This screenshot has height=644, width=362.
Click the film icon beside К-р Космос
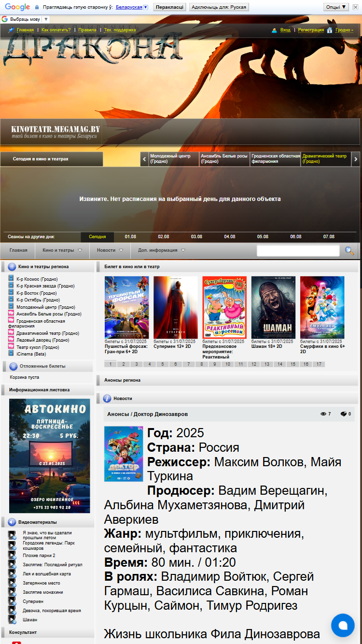point(11,279)
